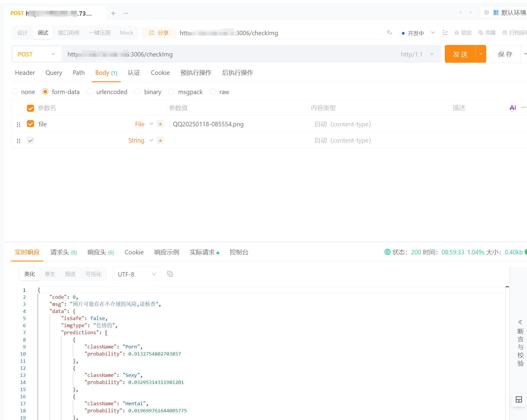
Task: Open the UTF-8 encoding dropdown
Action: pos(137,274)
